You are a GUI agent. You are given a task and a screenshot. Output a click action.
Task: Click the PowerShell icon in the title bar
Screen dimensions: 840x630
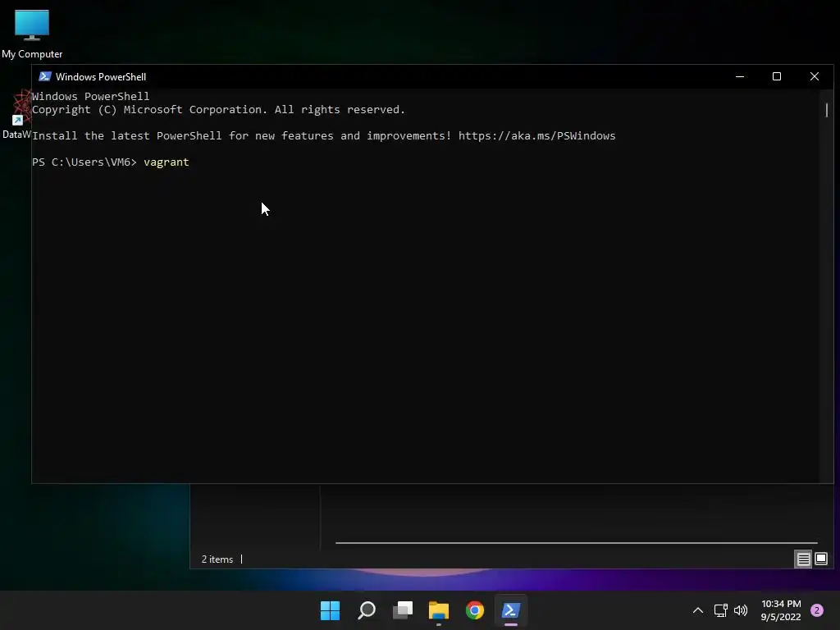45,76
